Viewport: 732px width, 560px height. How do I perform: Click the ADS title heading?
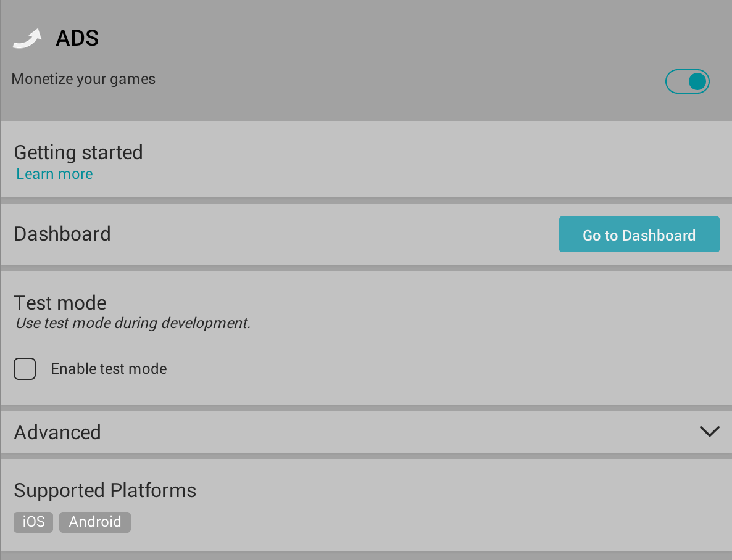click(x=77, y=38)
